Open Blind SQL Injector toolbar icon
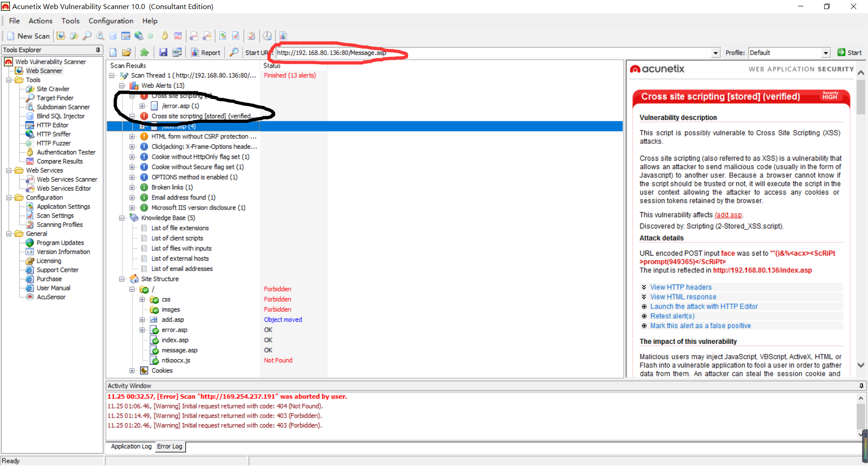The image size is (868, 466). coord(113,36)
